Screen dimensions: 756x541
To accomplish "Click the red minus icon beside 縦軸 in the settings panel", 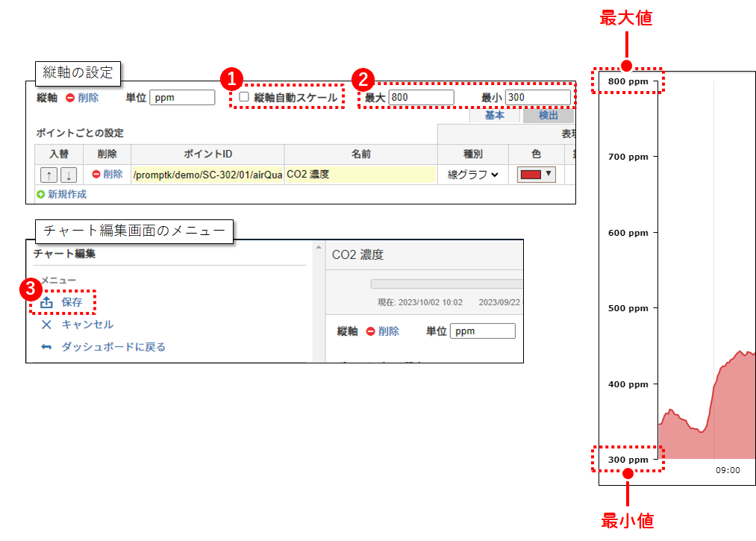I will [70, 98].
